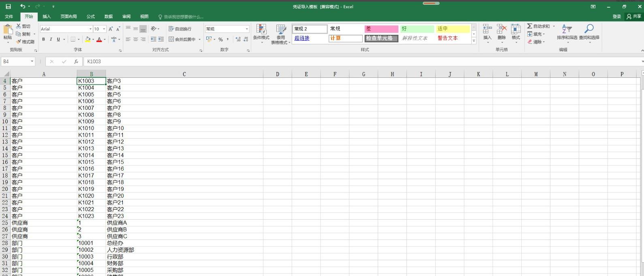Select the Format Painter (格式刷)
Screen dimensions: 644x276
pos(25,42)
